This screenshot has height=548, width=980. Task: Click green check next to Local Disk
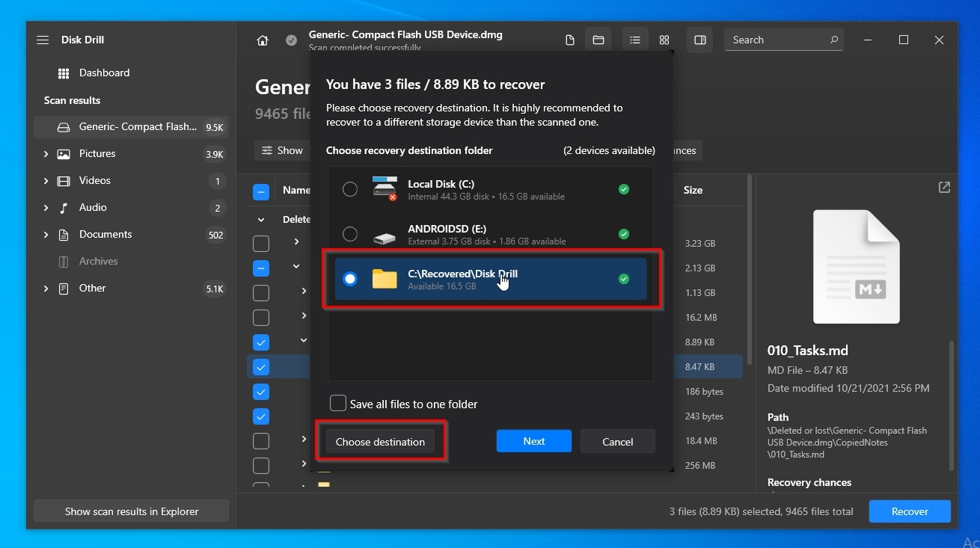pos(624,190)
